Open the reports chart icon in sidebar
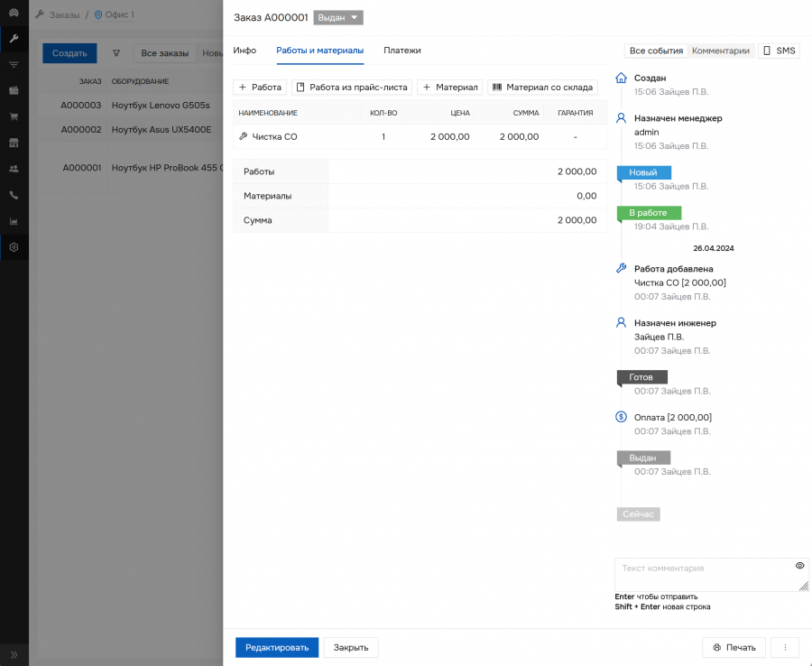The image size is (812, 666). coord(14,221)
